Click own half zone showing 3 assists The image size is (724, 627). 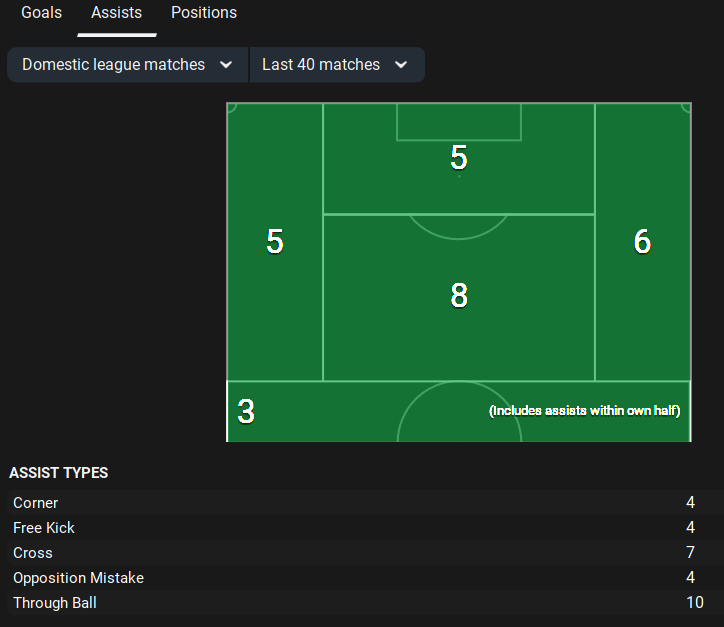[246, 411]
